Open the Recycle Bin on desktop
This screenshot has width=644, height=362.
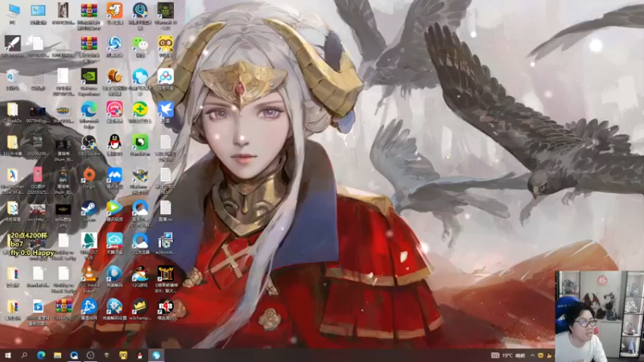pos(12,76)
